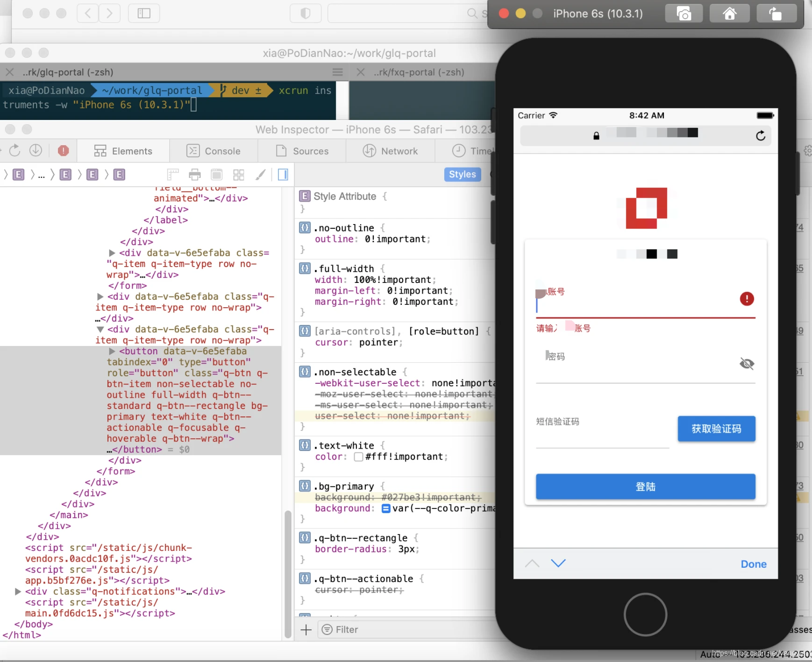Click the 获取验证码 button
The height and width of the screenshot is (662, 812).
716,429
